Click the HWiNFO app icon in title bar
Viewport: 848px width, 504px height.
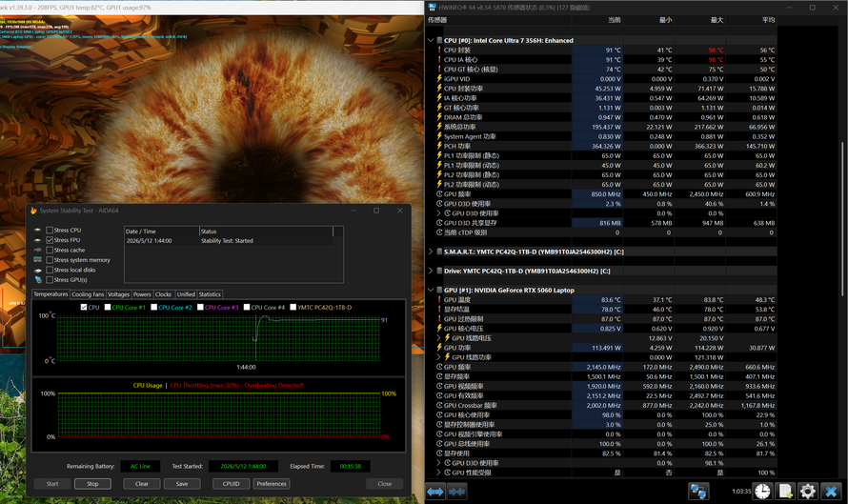click(432, 7)
